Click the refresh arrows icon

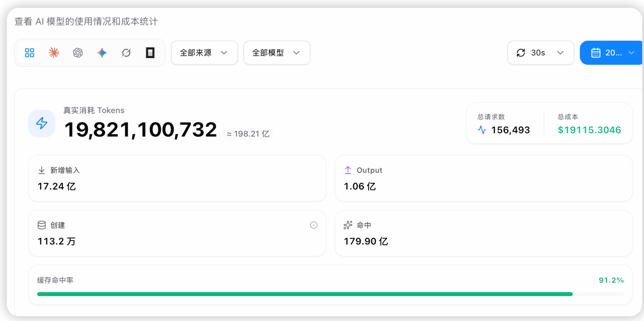coord(521,53)
